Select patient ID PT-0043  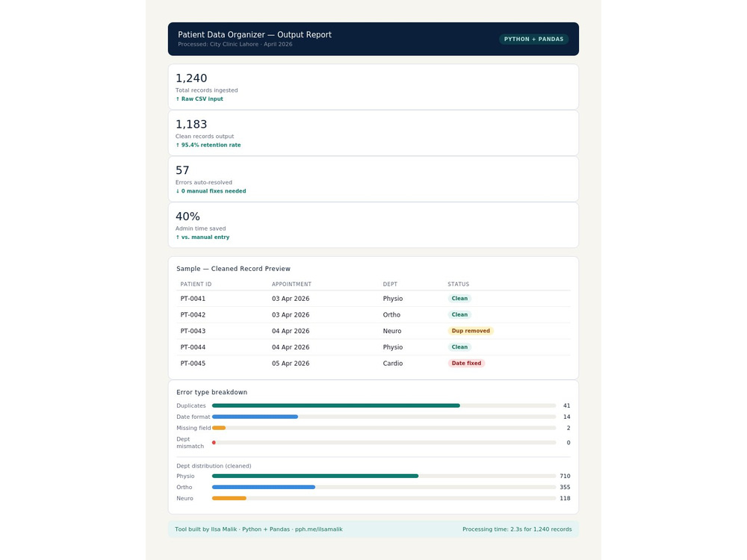point(193,331)
